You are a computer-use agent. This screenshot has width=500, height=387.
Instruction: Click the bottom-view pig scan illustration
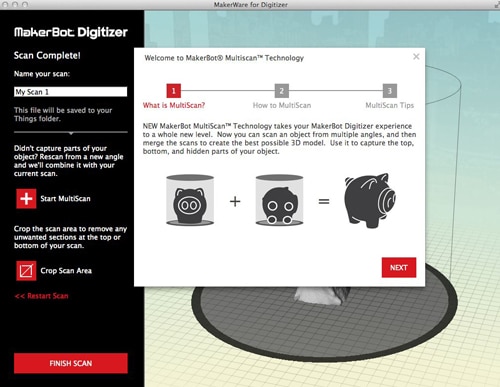279,200
